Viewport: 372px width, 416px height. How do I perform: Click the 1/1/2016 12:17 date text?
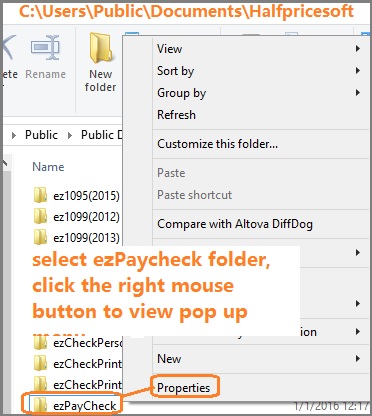tap(331, 406)
